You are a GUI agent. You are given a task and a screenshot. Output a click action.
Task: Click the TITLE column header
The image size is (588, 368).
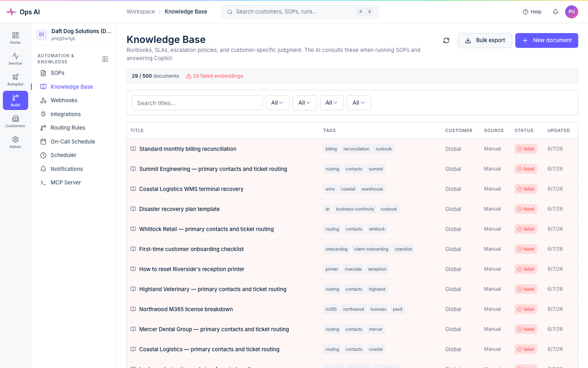(x=137, y=130)
